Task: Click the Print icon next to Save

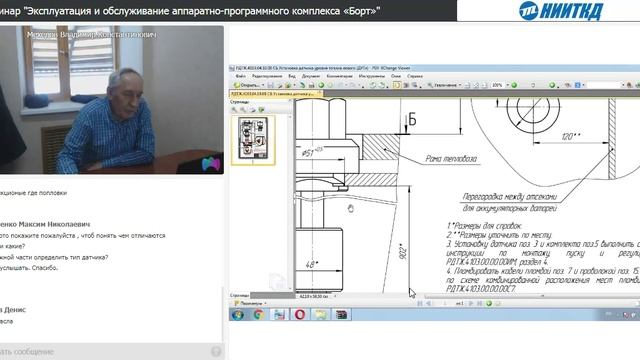Action: [x=280, y=85]
